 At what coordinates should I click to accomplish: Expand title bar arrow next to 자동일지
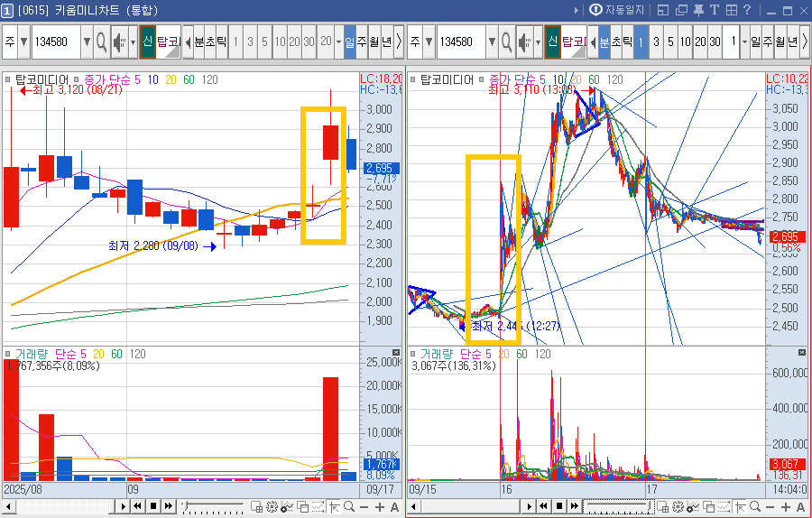[x=576, y=10]
